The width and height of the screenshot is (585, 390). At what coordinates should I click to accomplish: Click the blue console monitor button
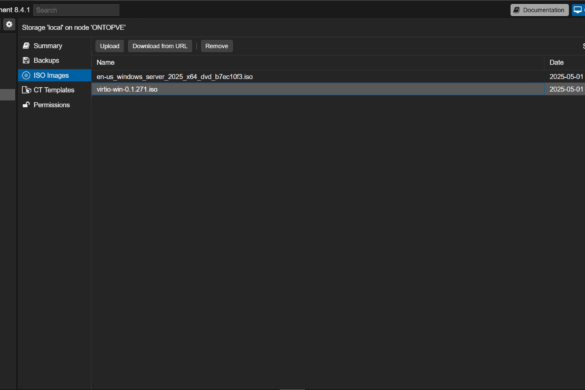point(579,10)
